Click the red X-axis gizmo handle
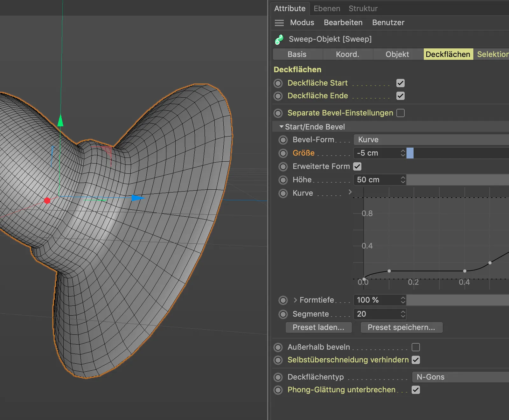The height and width of the screenshot is (420, 509). point(47,200)
